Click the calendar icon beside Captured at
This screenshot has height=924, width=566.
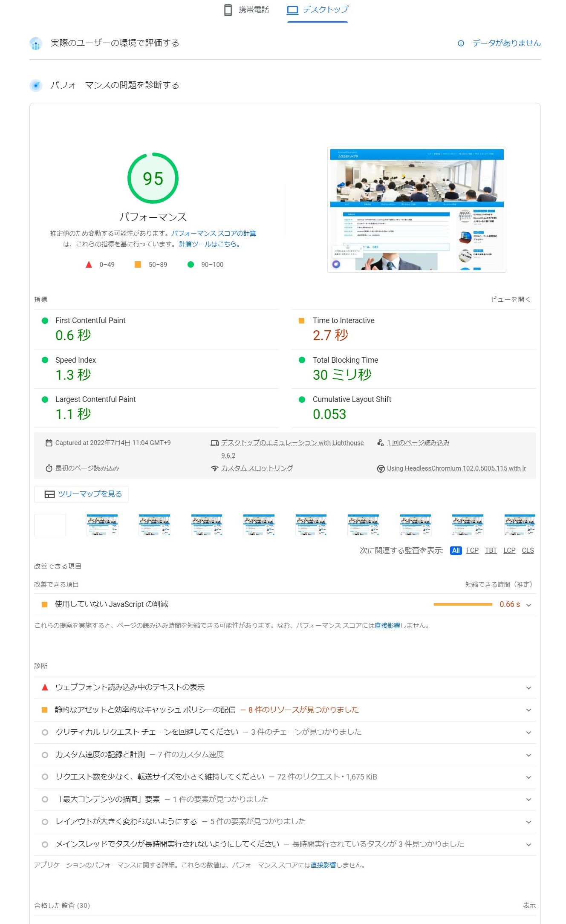tap(49, 443)
